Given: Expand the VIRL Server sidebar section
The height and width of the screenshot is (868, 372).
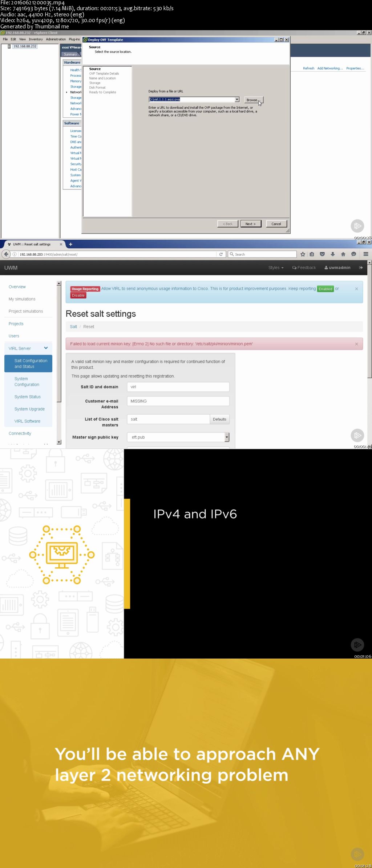Looking at the screenshot, I should [x=46, y=348].
